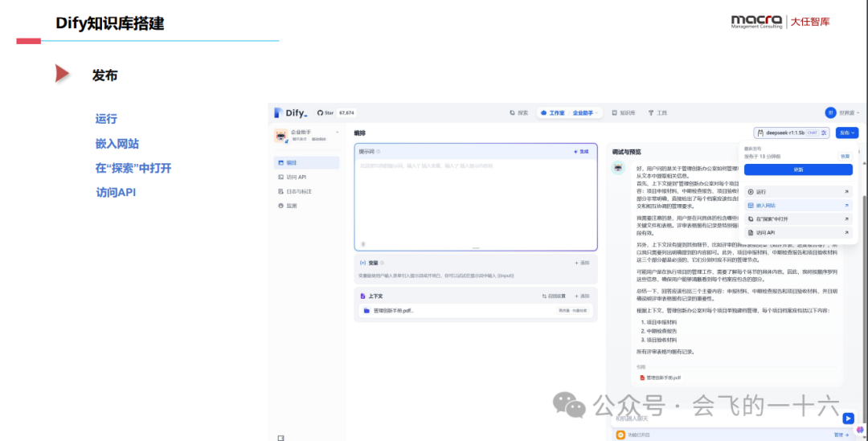Image resolution: width=868 pixels, height=441 pixels.
Task: Click the orange features enabled icon
Action: click(x=620, y=435)
